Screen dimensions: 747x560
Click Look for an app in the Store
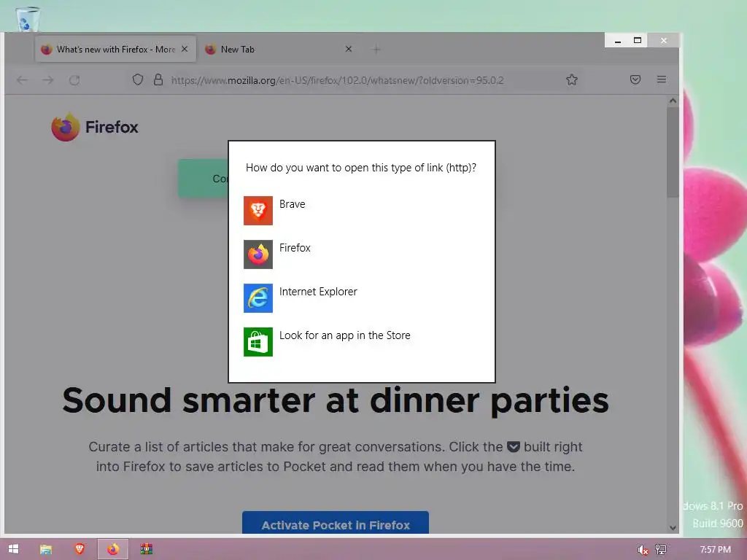pyautogui.click(x=344, y=335)
